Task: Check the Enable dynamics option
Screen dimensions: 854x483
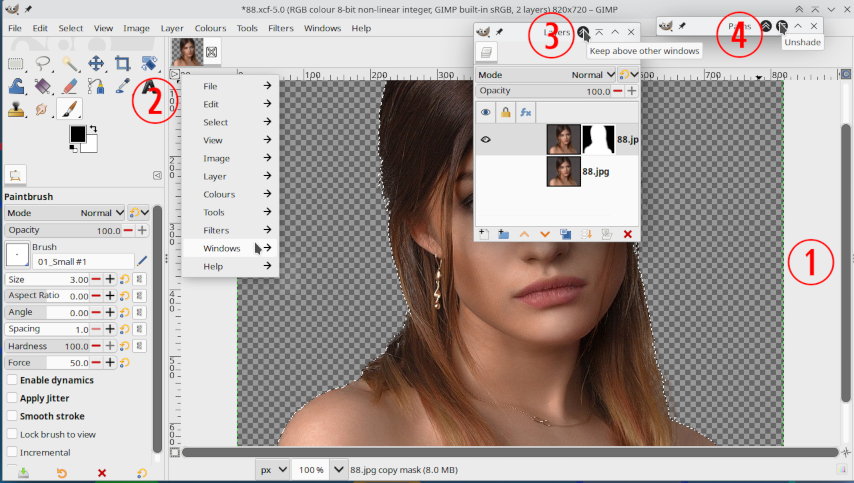Action: click(12, 380)
